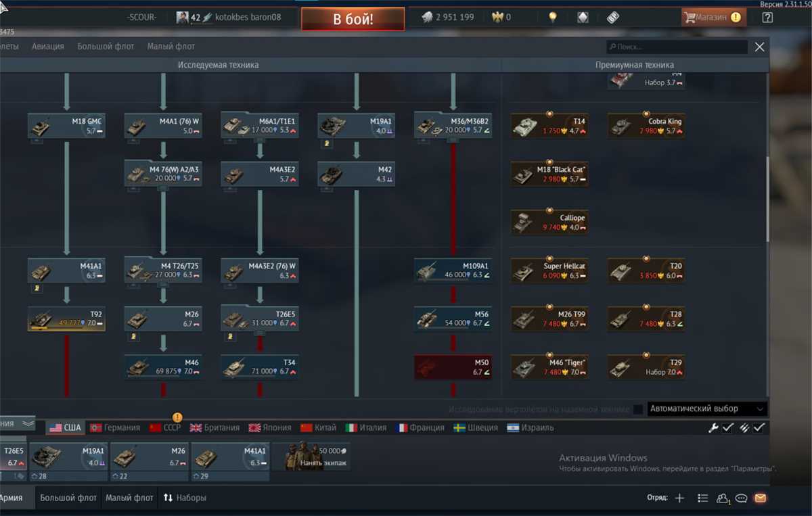This screenshot has height=516, width=812.
Task: Open the chat bubble icon
Action: click(741, 498)
